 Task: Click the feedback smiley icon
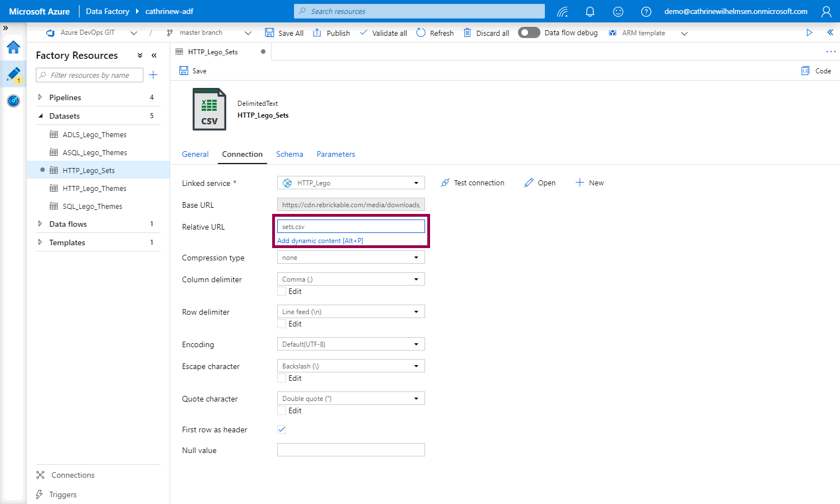pos(618,11)
